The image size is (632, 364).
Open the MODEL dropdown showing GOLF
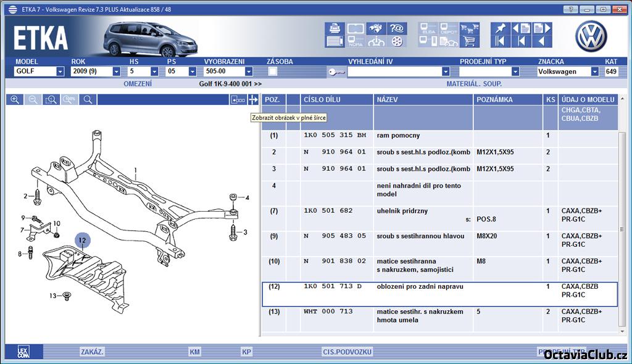[60, 72]
